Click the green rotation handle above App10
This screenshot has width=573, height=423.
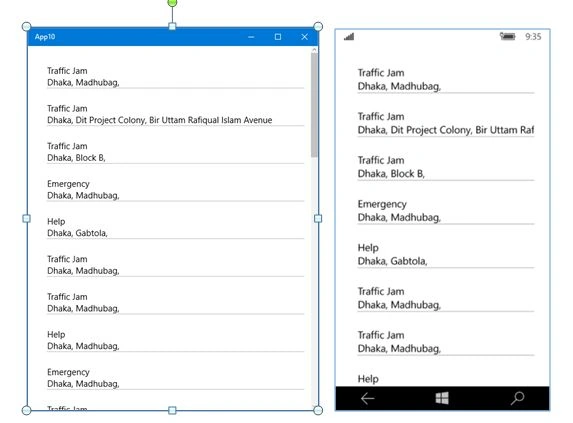point(172,3)
